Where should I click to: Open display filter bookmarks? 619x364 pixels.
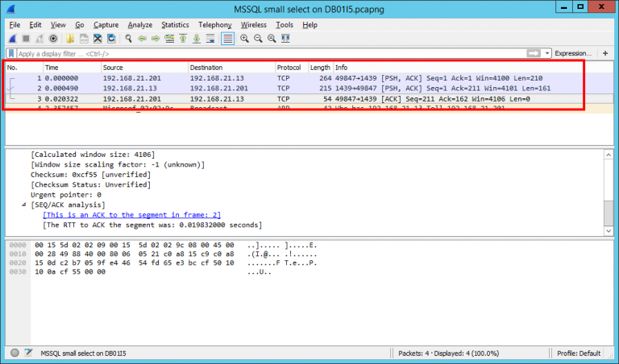[11, 53]
